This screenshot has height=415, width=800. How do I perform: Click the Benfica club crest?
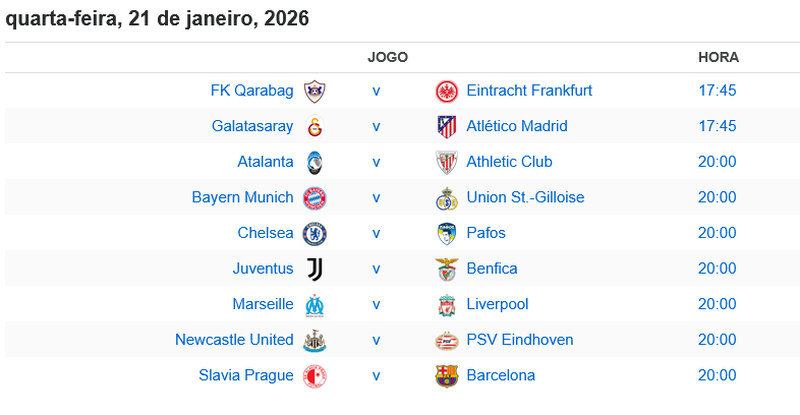tap(446, 269)
